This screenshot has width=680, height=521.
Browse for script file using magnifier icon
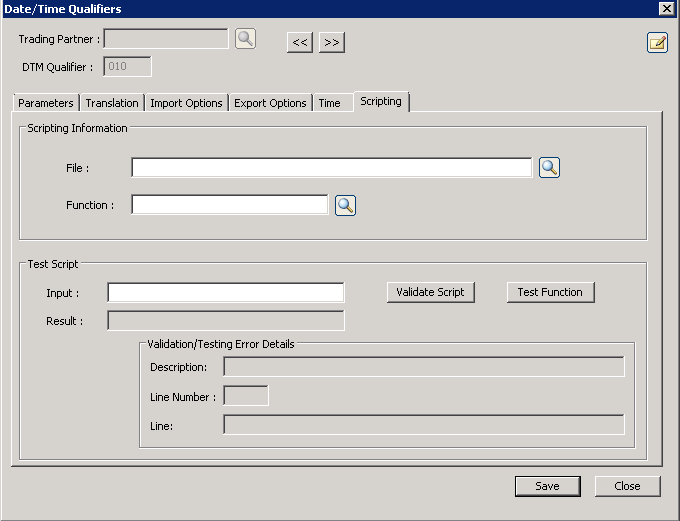549,167
